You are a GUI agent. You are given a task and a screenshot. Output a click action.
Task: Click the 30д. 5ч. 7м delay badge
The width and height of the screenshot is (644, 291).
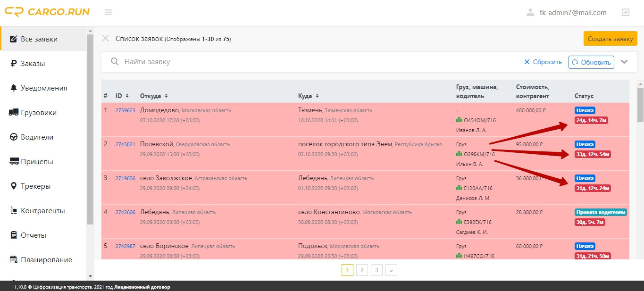pyautogui.click(x=590, y=222)
